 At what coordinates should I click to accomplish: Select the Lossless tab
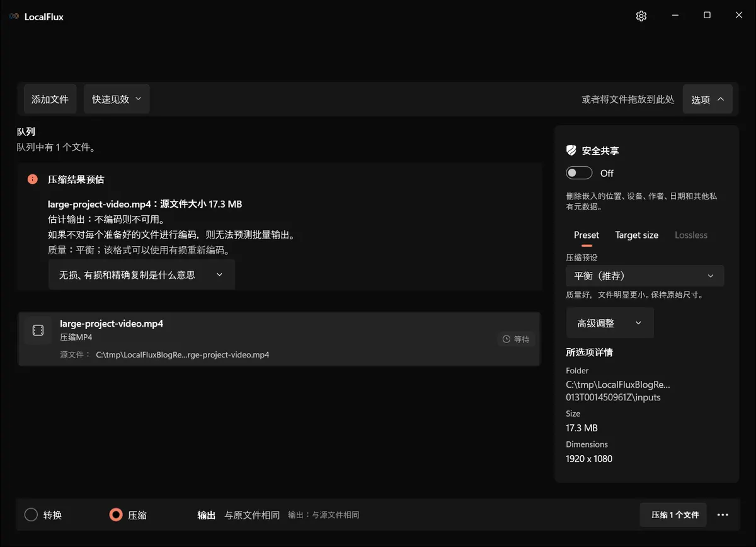691,235
